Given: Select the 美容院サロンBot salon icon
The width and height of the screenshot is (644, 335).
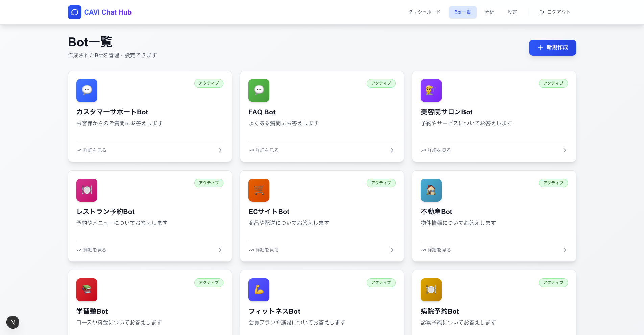Looking at the screenshot, I should (431, 91).
